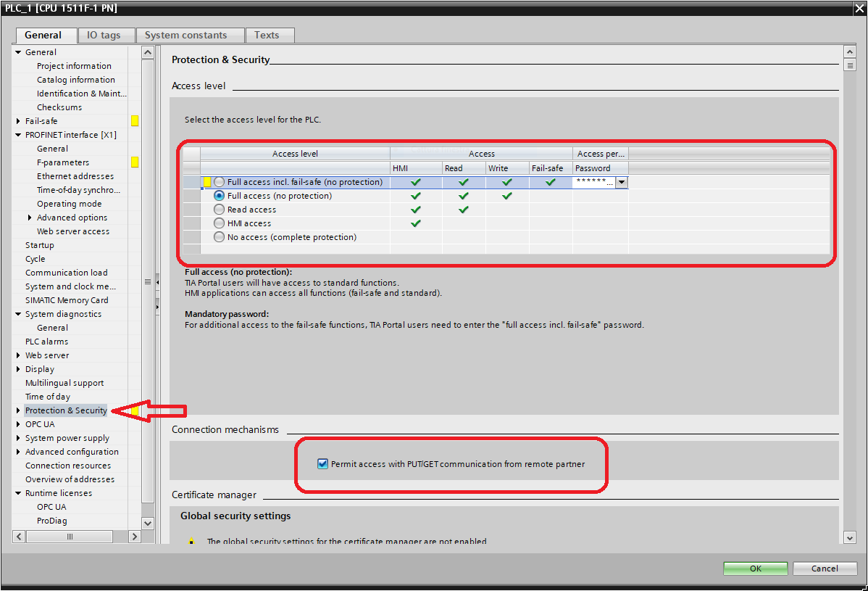Expand the Protection & Security node
This screenshot has width=868, height=591.
pos(18,410)
